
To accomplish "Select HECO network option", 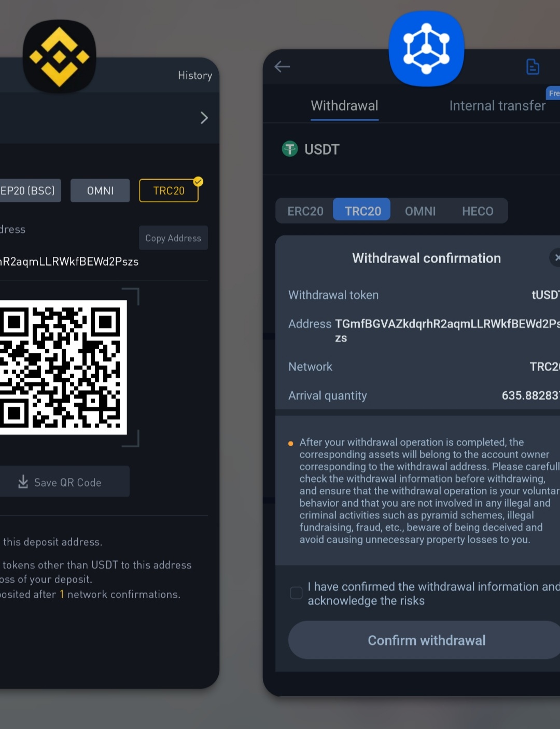I will 478,211.
